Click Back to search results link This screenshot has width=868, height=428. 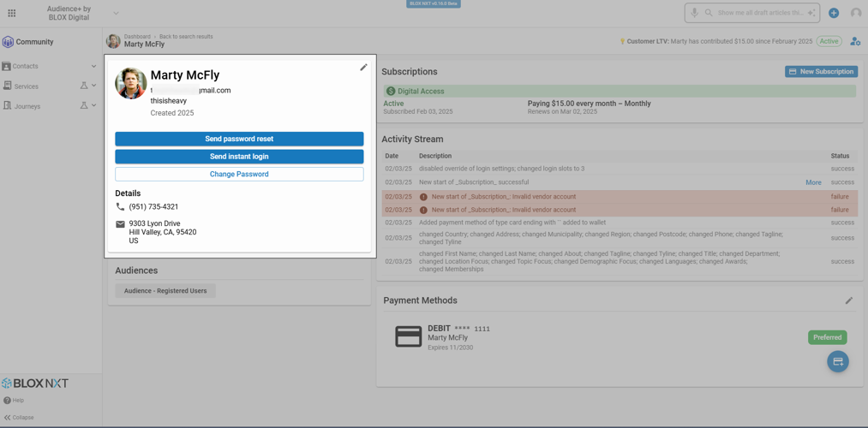pos(186,37)
